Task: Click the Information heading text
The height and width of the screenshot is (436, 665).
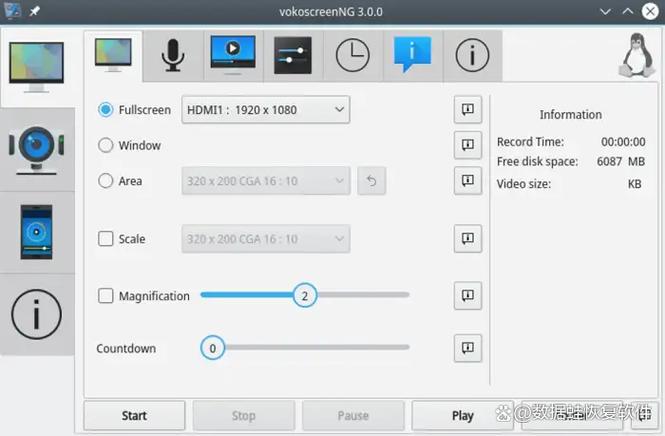Action: [570, 115]
